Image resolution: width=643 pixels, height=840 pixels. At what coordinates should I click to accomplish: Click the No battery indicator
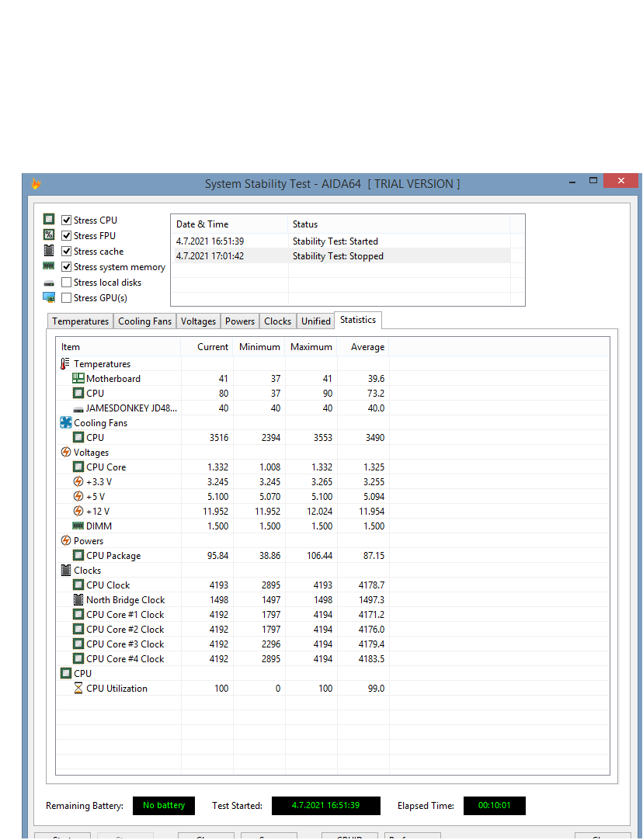pos(164,805)
